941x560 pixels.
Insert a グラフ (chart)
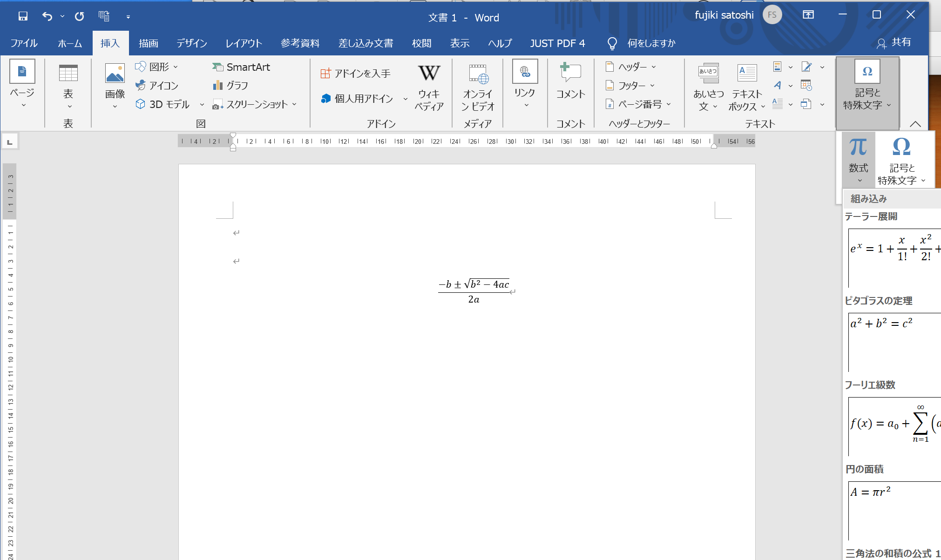click(x=230, y=85)
